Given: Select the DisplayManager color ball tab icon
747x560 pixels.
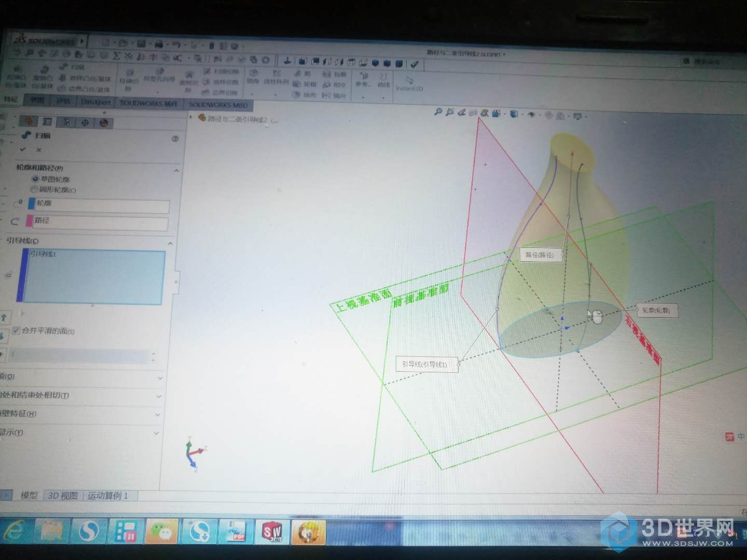Looking at the screenshot, I should (x=104, y=123).
